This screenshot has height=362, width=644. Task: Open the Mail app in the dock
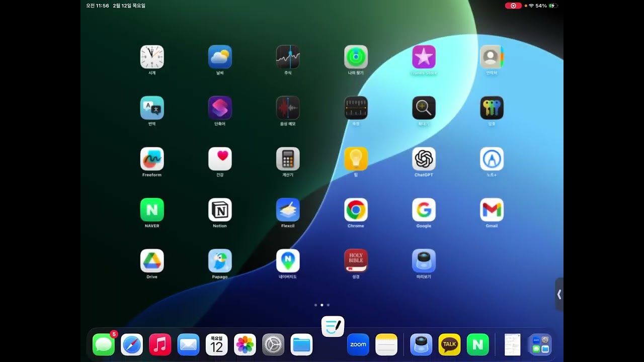(188, 344)
